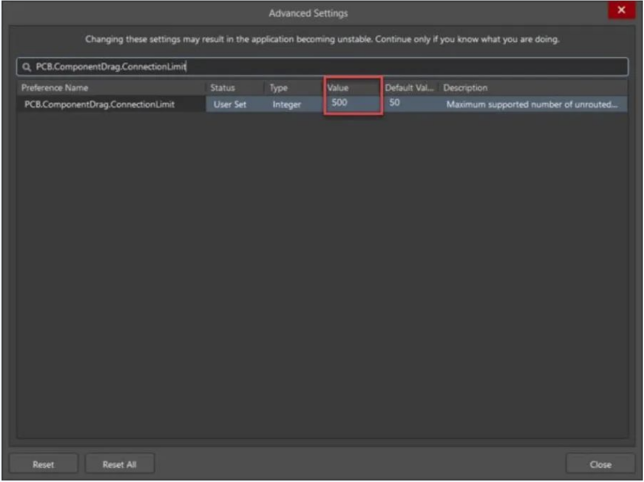This screenshot has width=644, height=482.
Task: Click the default value cell showing 50
Action: [x=409, y=104]
